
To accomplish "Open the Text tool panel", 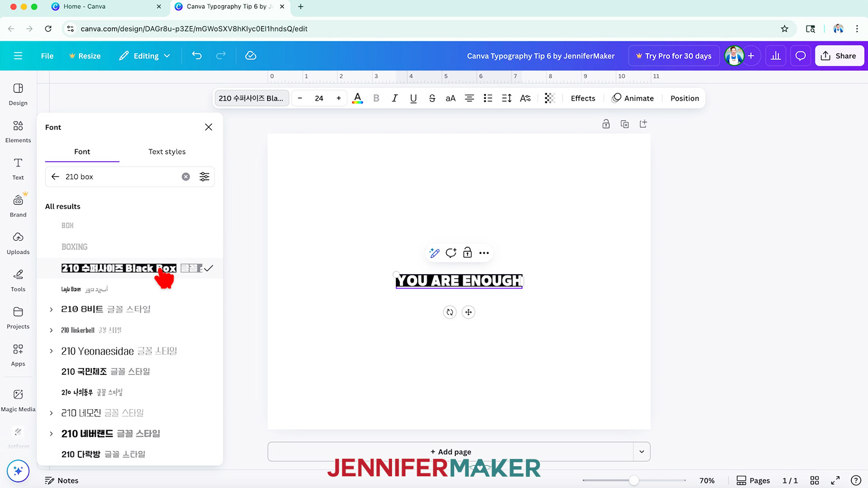I will pyautogui.click(x=18, y=168).
